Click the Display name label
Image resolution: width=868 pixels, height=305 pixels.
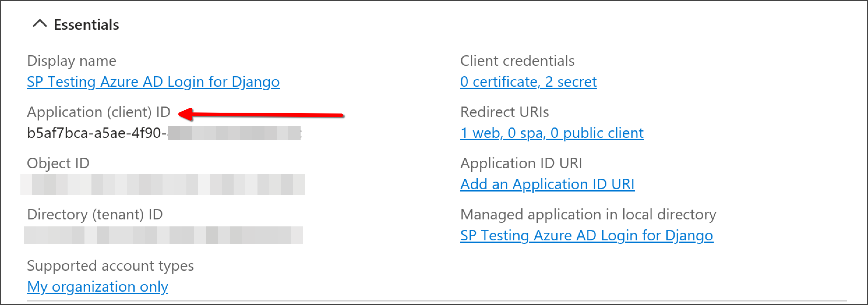click(x=72, y=61)
